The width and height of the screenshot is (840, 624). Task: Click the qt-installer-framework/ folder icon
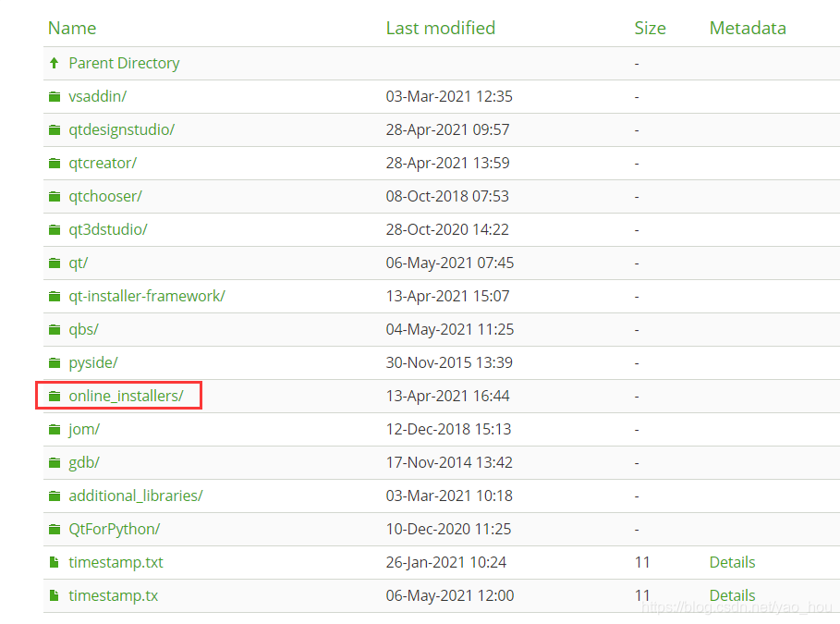(x=55, y=296)
